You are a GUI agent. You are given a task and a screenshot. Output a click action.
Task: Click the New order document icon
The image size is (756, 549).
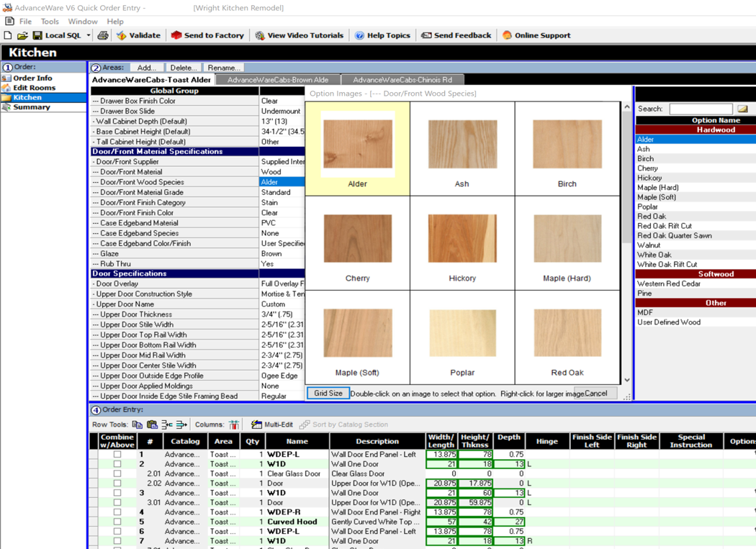pos(8,35)
